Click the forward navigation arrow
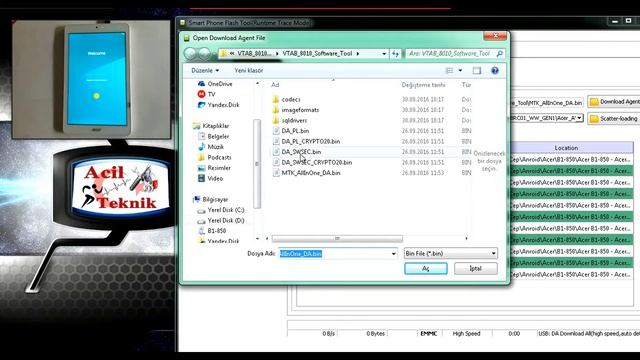 click(204, 53)
